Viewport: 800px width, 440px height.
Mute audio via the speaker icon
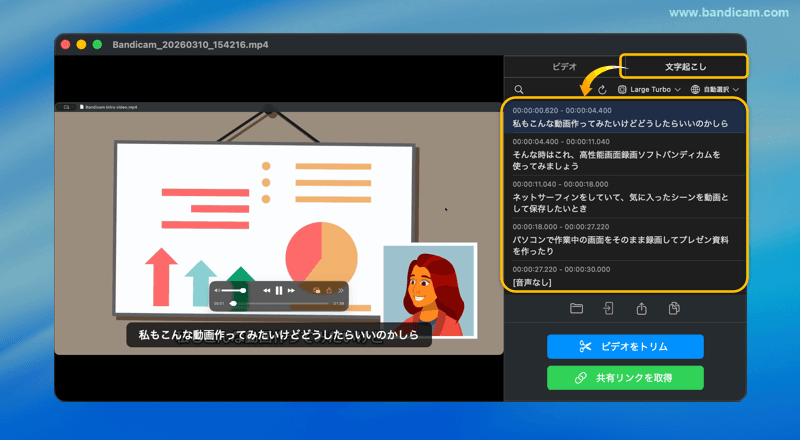(x=217, y=290)
